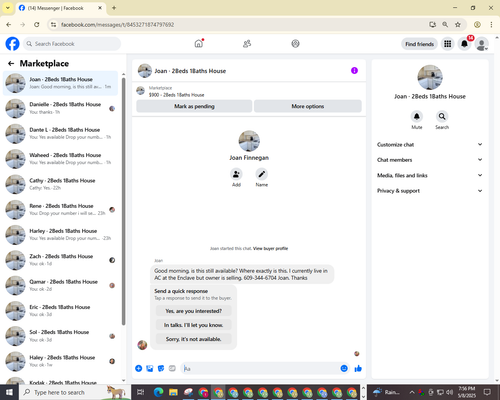Open the notifications bell

464,44
